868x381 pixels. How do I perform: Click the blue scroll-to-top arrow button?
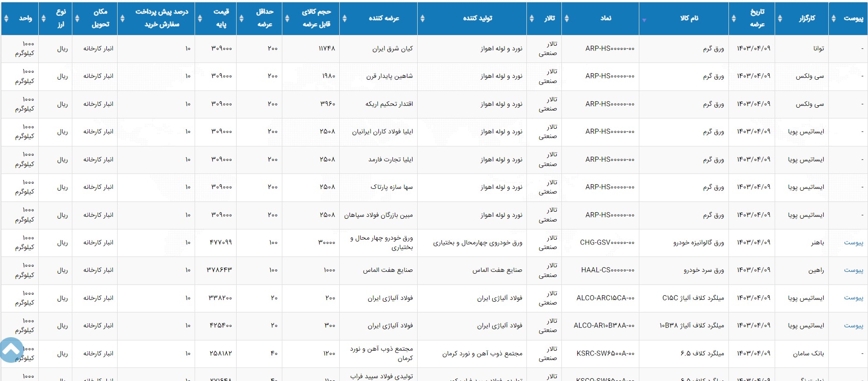pos(11,350)
